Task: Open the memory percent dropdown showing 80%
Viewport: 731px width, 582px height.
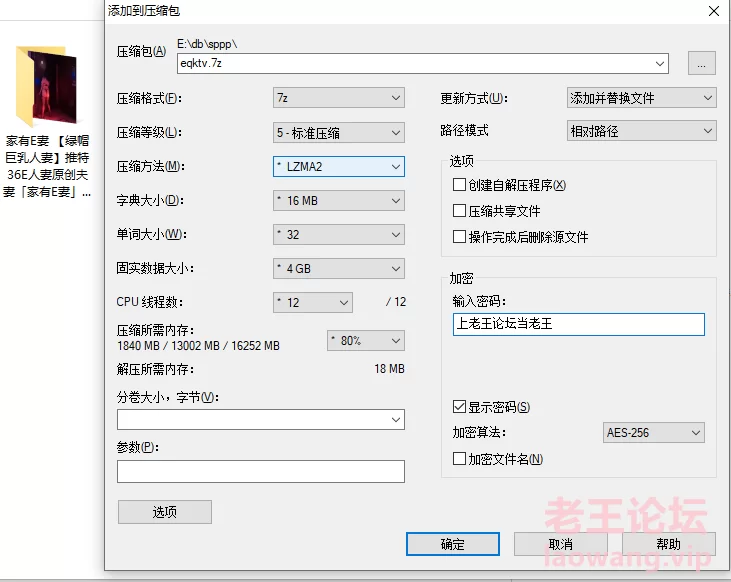Action: coord(366,340)
